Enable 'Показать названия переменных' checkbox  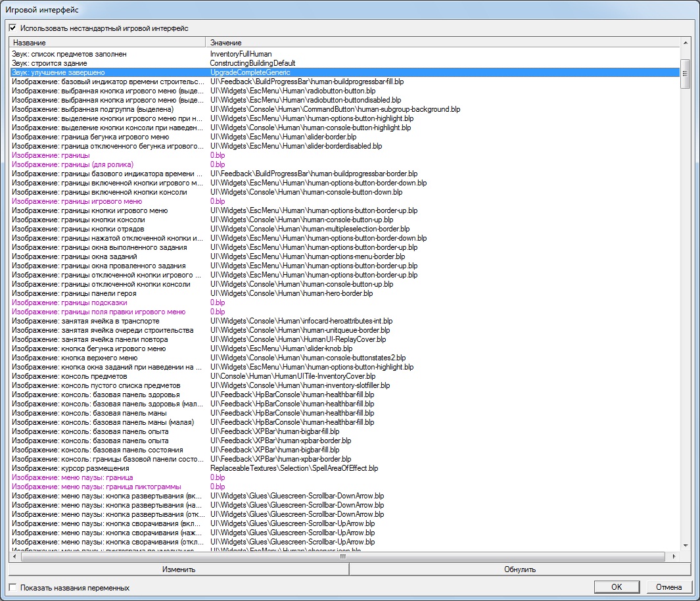coord(13,588)
